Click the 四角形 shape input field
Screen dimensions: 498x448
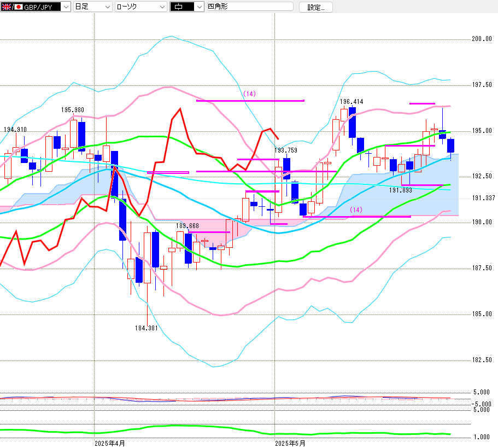250,7
